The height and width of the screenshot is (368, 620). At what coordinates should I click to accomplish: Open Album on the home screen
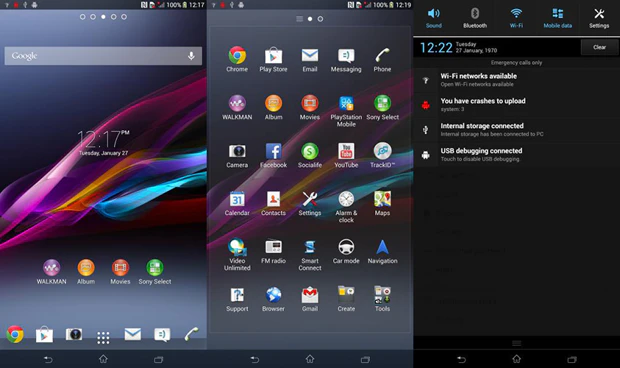[86, 272]
